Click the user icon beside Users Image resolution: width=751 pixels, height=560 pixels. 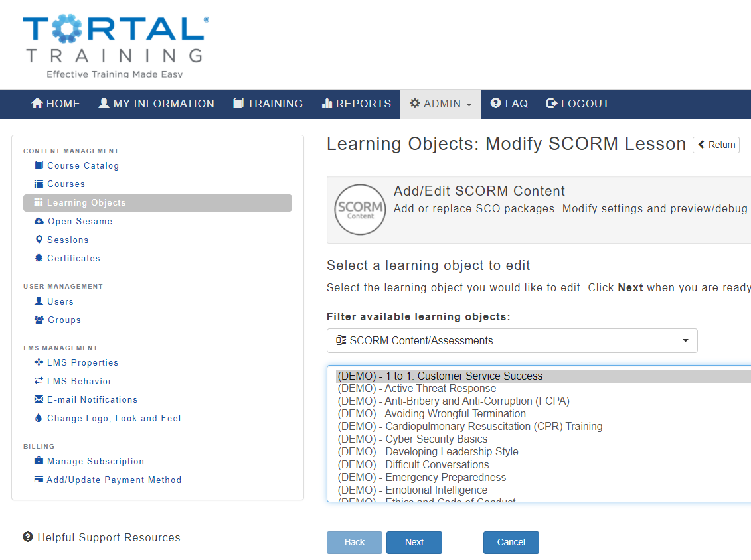39,301
